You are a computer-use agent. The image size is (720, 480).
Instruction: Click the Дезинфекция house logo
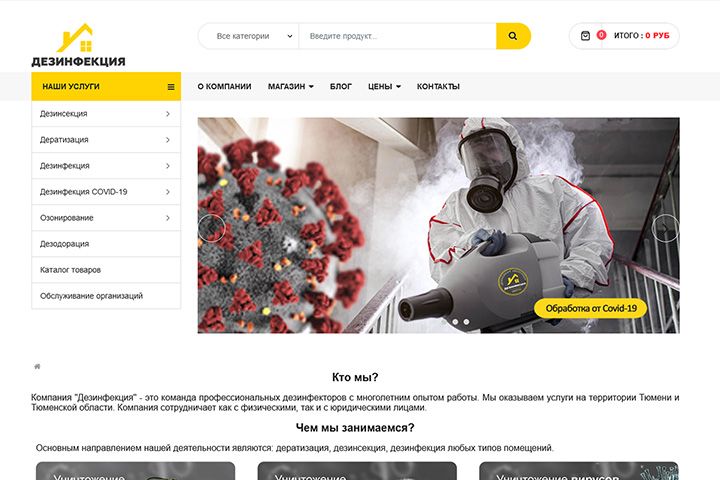point(78,45)
